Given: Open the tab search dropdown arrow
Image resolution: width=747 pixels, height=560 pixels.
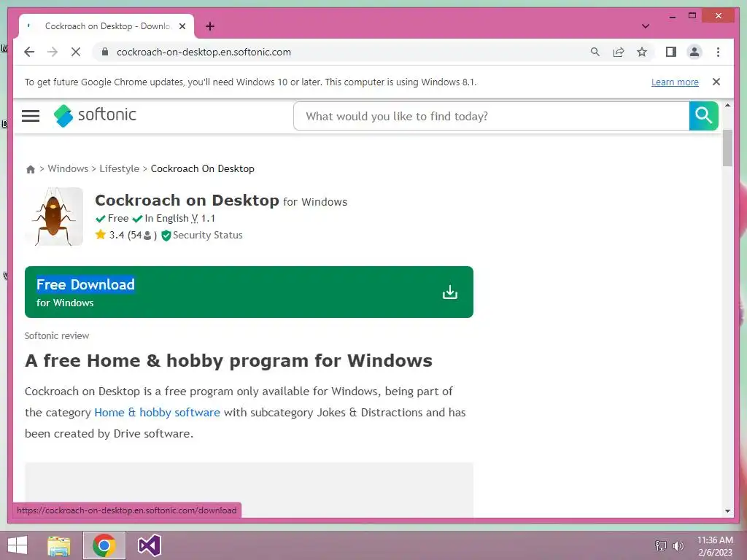Looking at the screenshot, I should tap(646, 26).
